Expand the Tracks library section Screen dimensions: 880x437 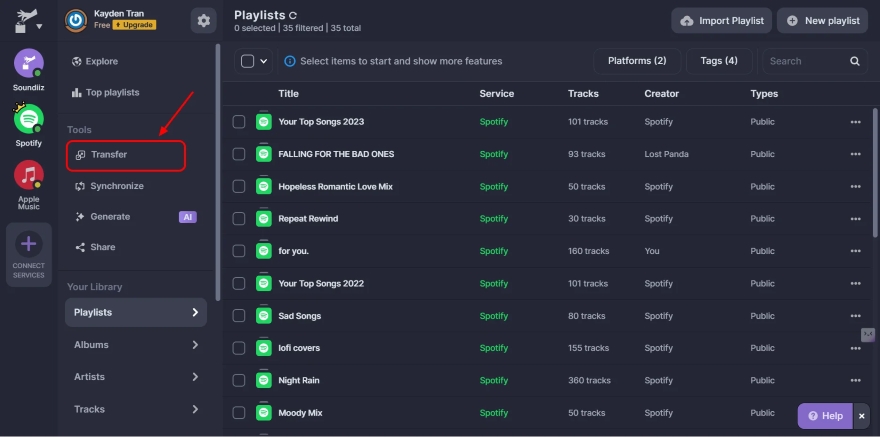coord(136,409)
